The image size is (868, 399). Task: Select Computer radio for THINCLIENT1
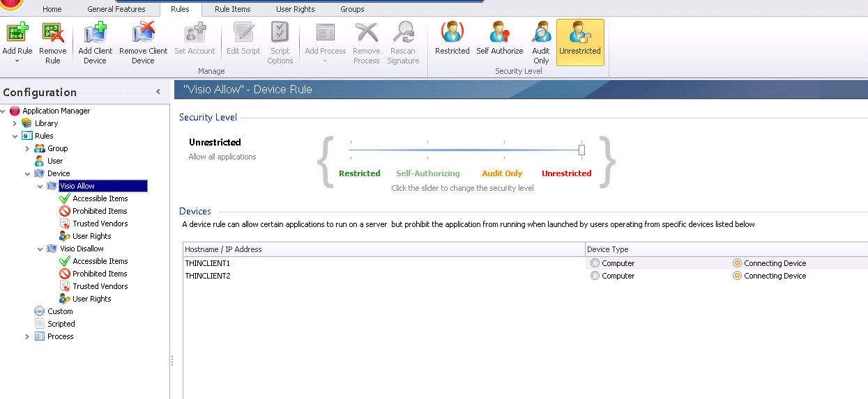[x=595, y=263]
